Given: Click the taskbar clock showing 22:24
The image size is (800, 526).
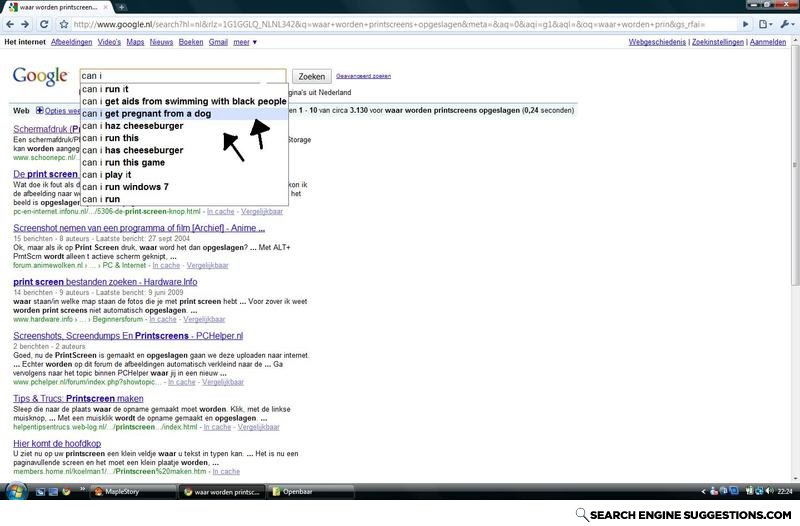Looking at the screenshot, I should (x=785, y=492).
